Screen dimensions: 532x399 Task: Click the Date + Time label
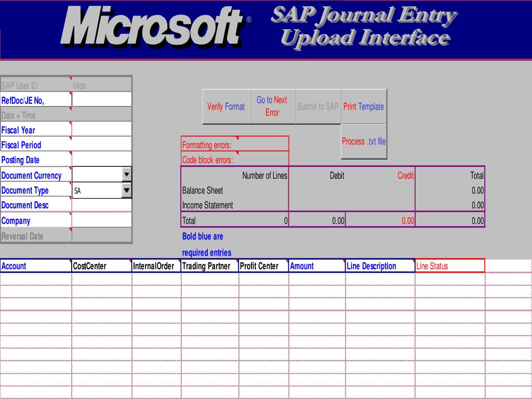18,115
